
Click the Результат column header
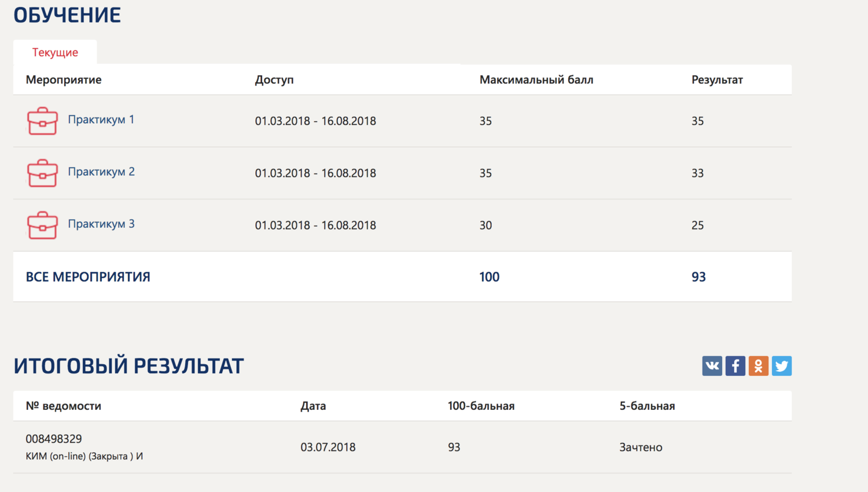(717, 80)
